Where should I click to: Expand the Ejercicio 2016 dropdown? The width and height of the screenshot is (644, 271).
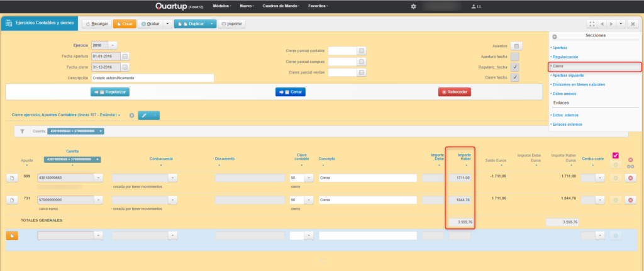click(x=113, y=45)
